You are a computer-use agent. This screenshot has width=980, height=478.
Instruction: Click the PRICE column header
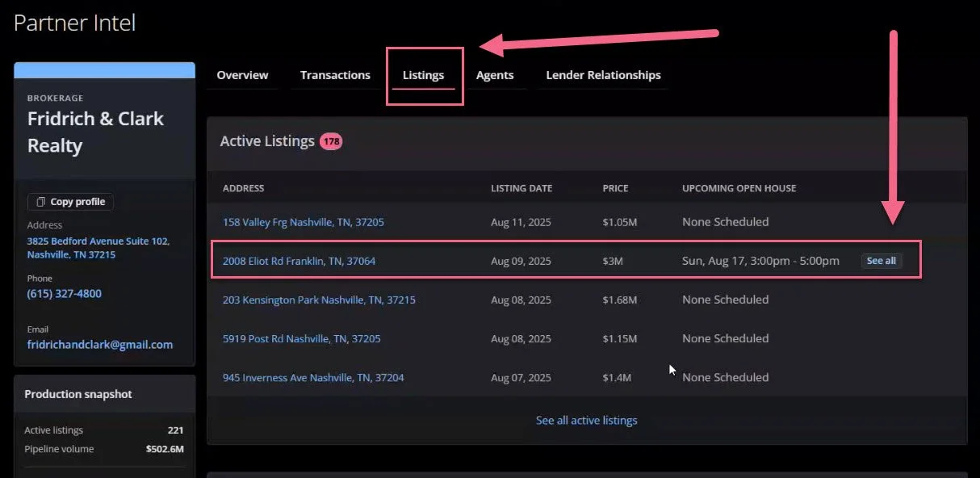pos(615,188)
